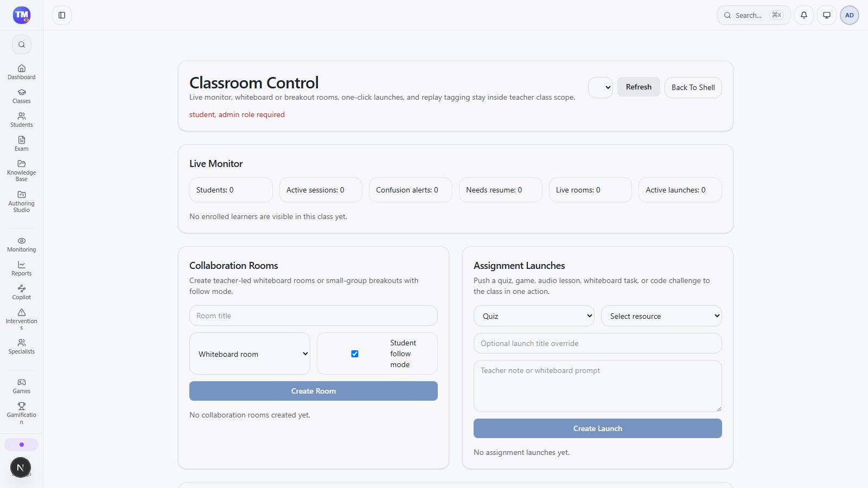
Task: Click the Create Launch button
Action: 598,428
